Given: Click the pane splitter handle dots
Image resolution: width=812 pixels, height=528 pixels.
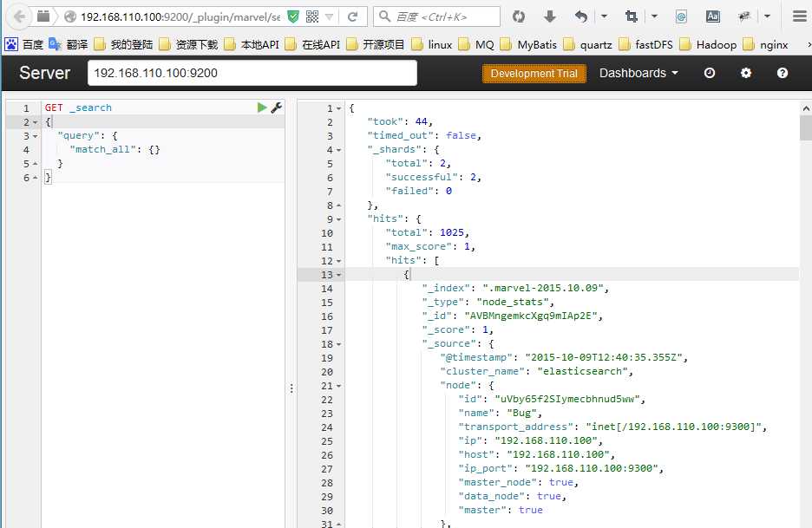Looking at the screenshot, I should pyautogui.click(x=291, y=388).
